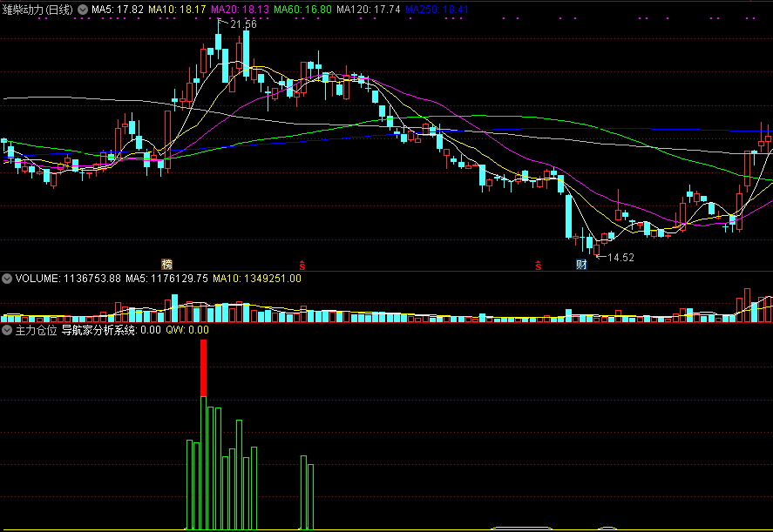Click the red bar in 主力仓位 panel
The width and height of the screenshot is (773, 532).
(x=204, y=367)
